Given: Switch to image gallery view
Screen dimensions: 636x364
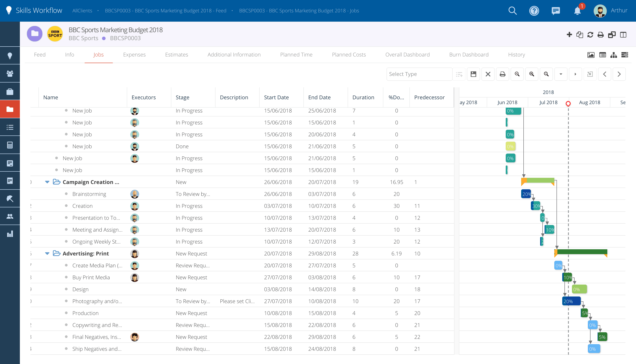Looking at the screenshot, I should (x=591, y=55).
